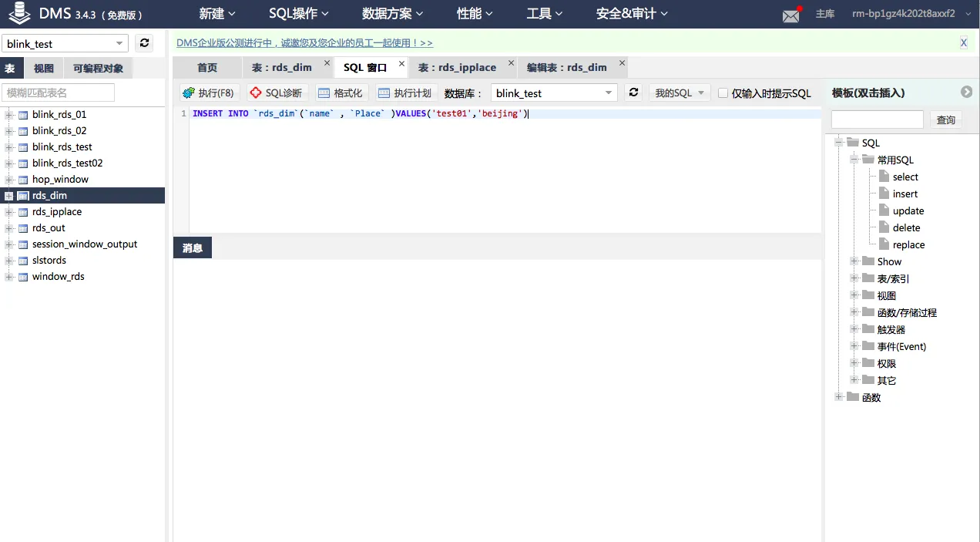Open the 我的SQL dropdown
Viewport: 980px width, 542px height.
(x=679, y=93)
